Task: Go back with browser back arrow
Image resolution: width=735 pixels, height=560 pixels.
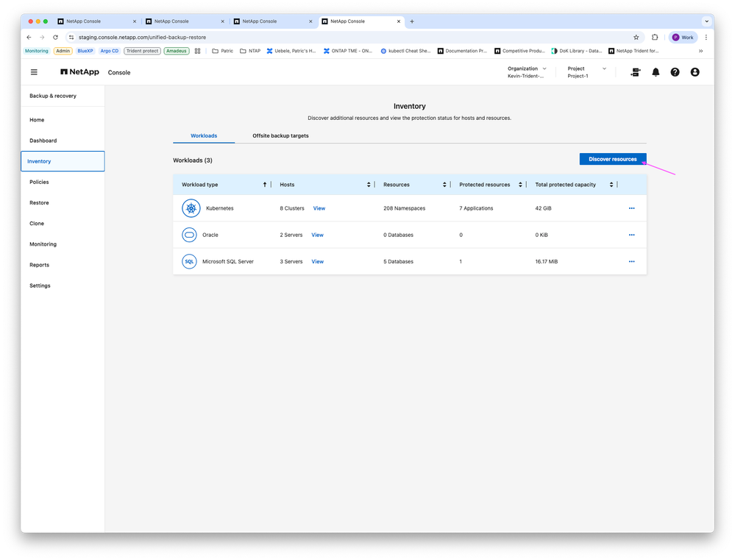Action: click(x=29, y=37)
